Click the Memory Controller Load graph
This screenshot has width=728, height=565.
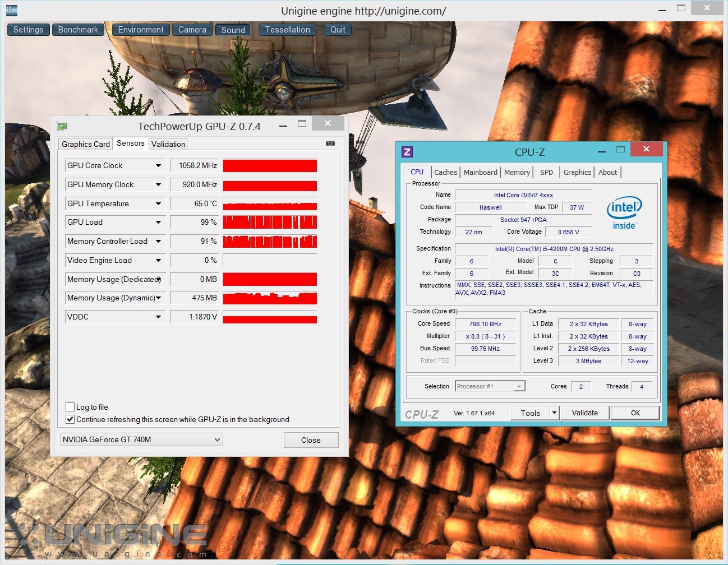tap(270, 241)
